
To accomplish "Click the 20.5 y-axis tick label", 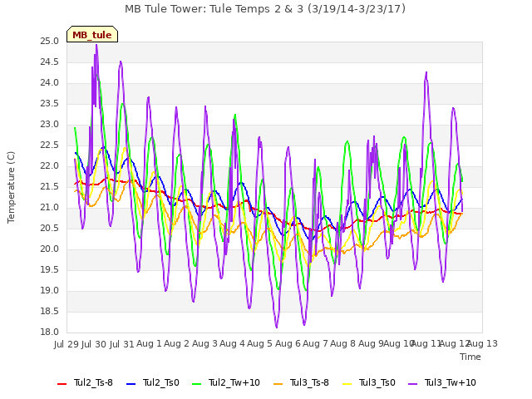I will pyautogui.click(x=50, y=229).
